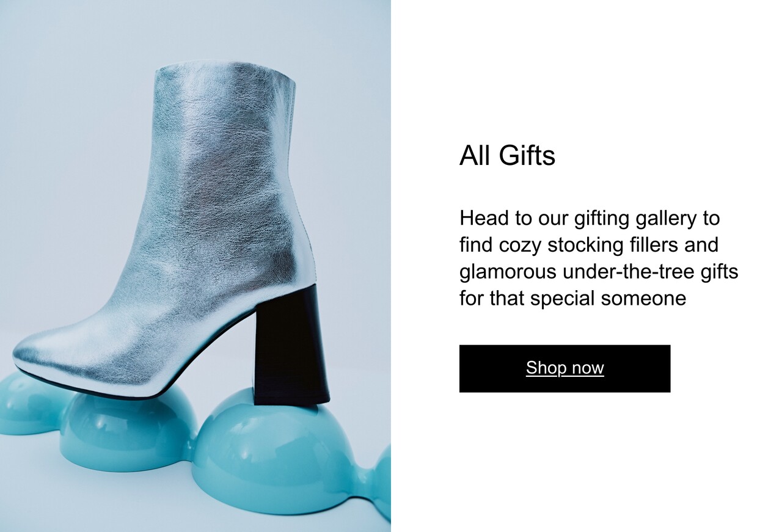Select the All Gifts heading
The image size is (782, 532).
507,155
